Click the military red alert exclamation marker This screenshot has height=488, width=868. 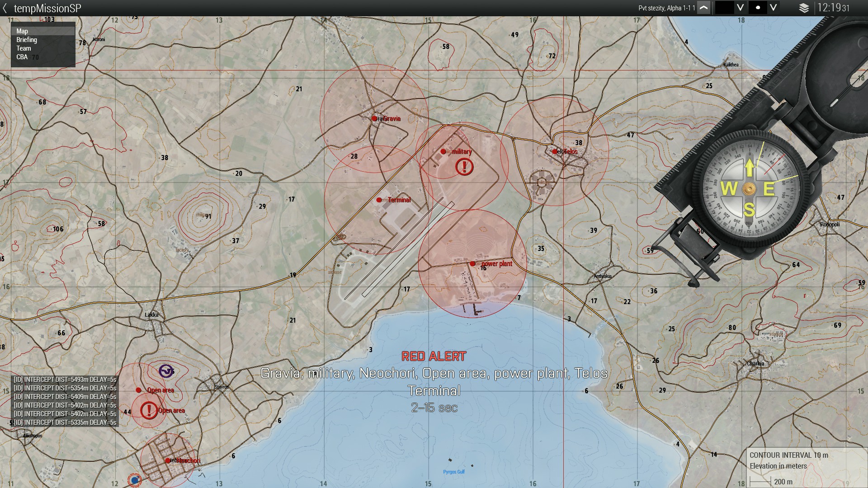click(x=464, y=167)
